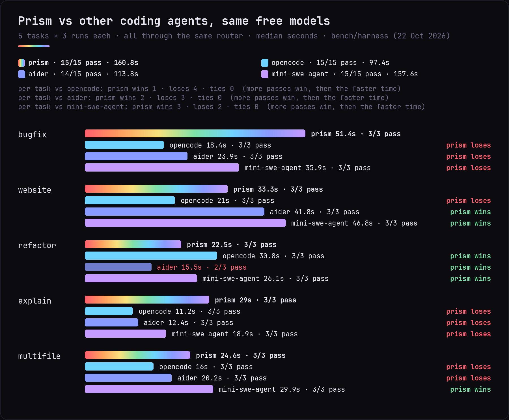The width and height of the screenshot is (509, 420).
Task: Click 'opencode 21s · 3/3 pass' label
Action: pos(228,201)
